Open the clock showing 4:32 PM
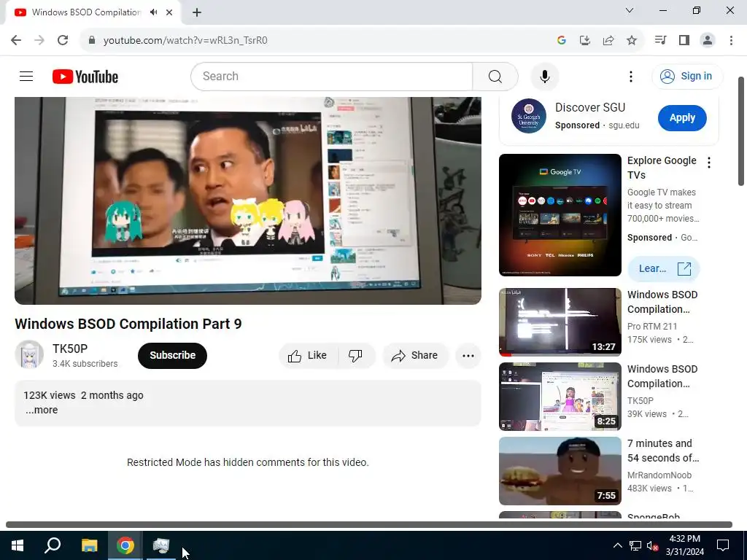The image size is (747, 560). (684, 545)
